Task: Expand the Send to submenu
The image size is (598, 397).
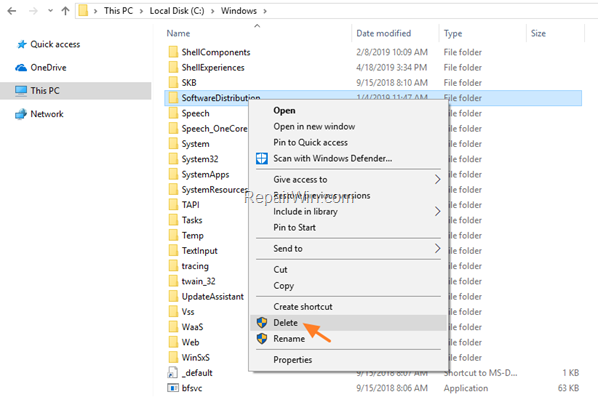Action: click(348, 249)
